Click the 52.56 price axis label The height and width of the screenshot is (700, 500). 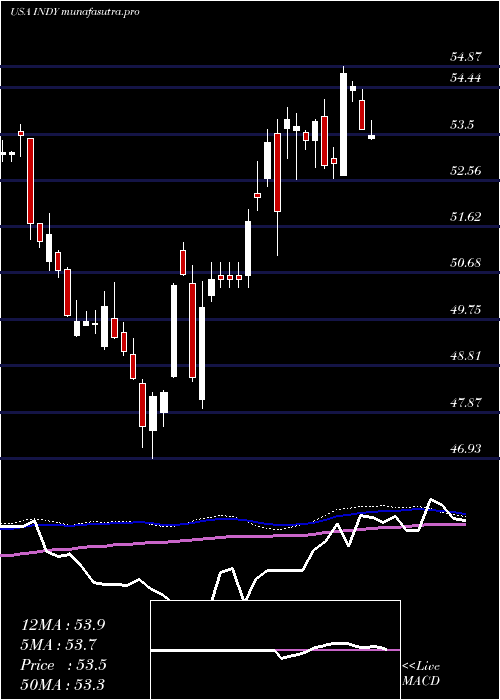click(x=466, y=171)
